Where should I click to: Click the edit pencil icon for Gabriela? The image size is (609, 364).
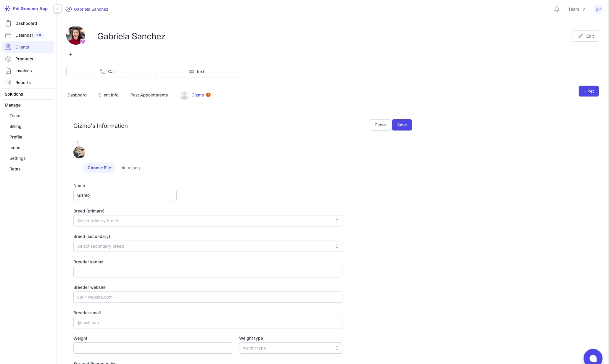(580, 36)
